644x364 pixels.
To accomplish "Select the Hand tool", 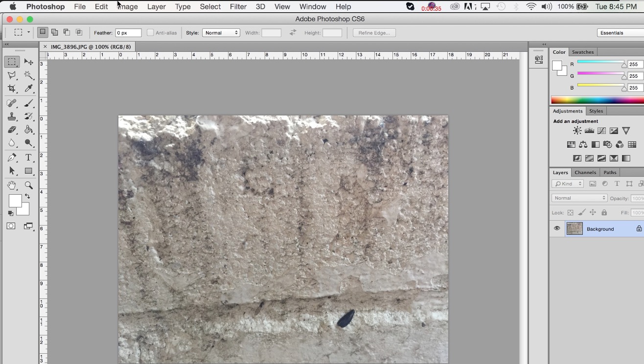I will [12, 185].
